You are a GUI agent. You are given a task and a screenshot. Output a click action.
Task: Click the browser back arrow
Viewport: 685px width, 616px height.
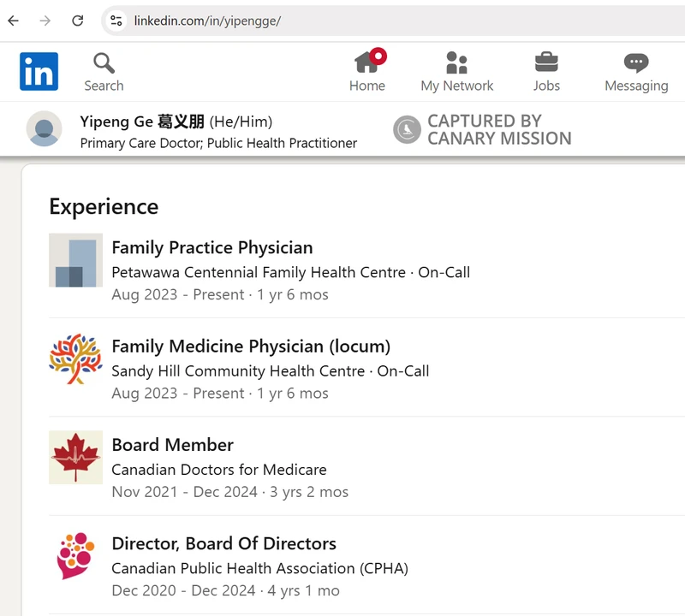14,21
